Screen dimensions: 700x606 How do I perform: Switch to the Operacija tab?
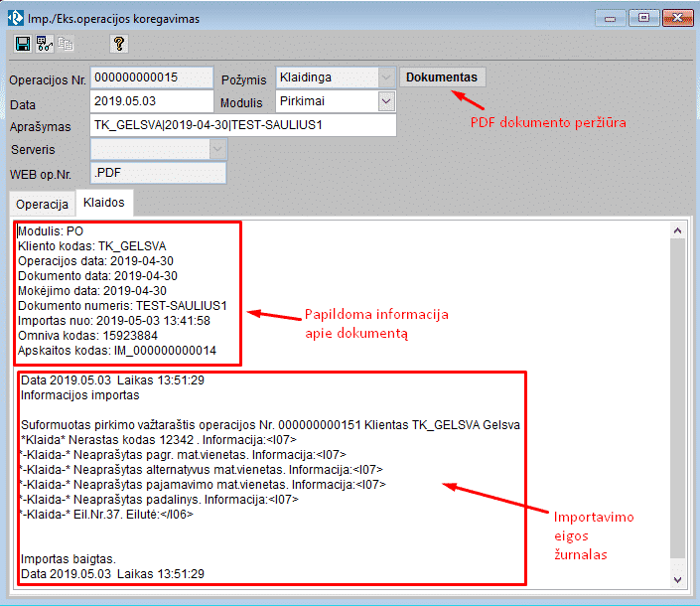42,204
